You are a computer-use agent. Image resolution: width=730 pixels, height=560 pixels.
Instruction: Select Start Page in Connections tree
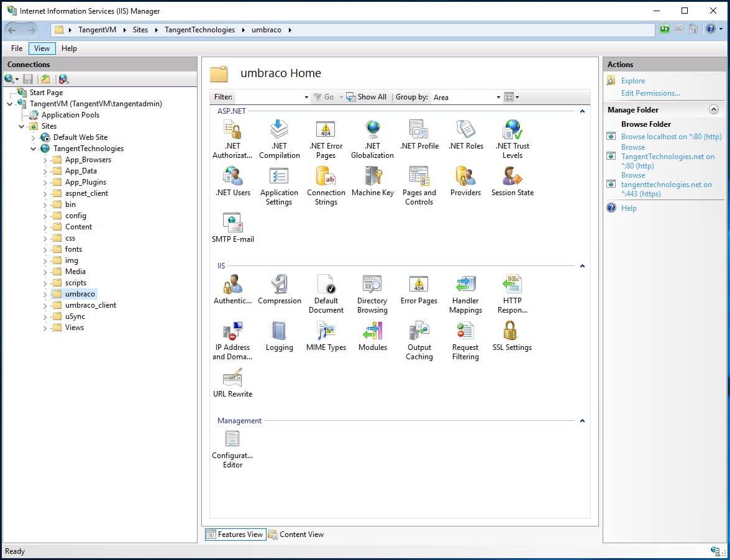[46, 93]
